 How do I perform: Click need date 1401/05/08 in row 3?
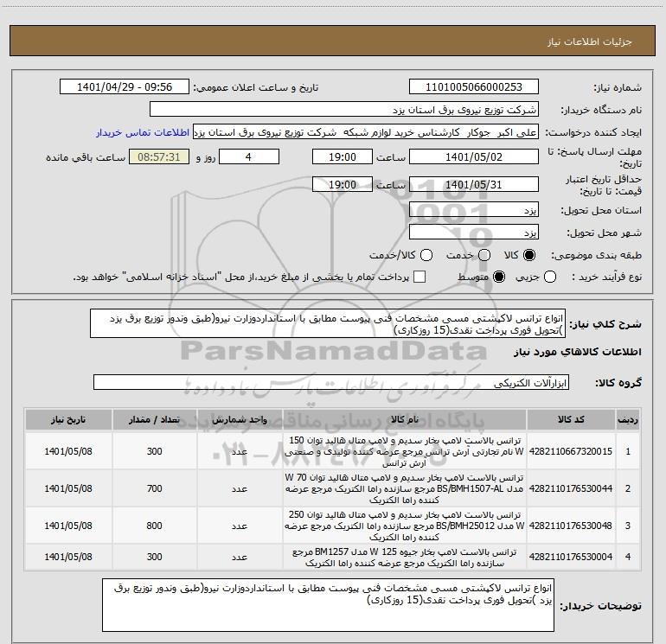[x=68, y=526]
